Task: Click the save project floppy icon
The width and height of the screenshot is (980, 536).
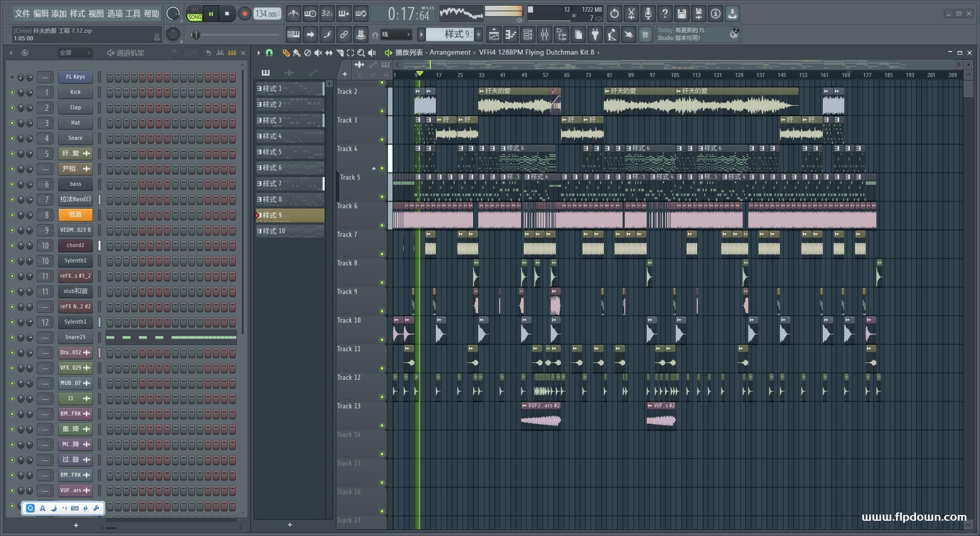Action: coord(681,14)
